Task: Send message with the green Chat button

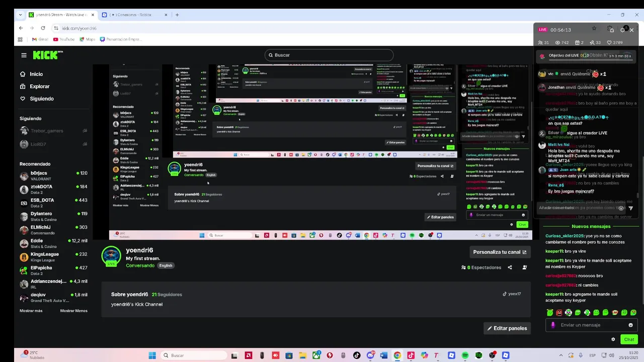Action: [629, 339]
